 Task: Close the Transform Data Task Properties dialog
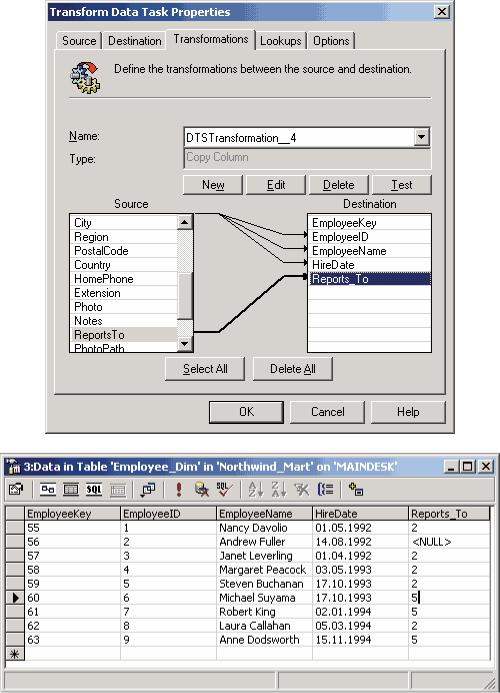point(442,11)
